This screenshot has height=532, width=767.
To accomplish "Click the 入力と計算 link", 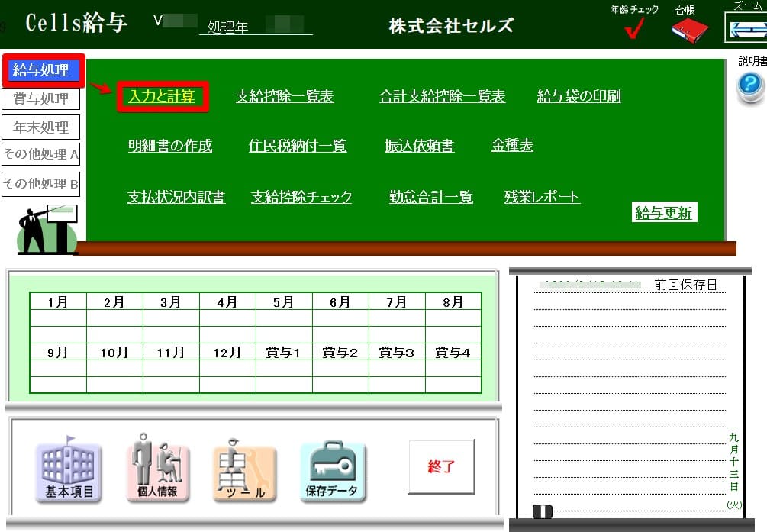I will 162,97.
